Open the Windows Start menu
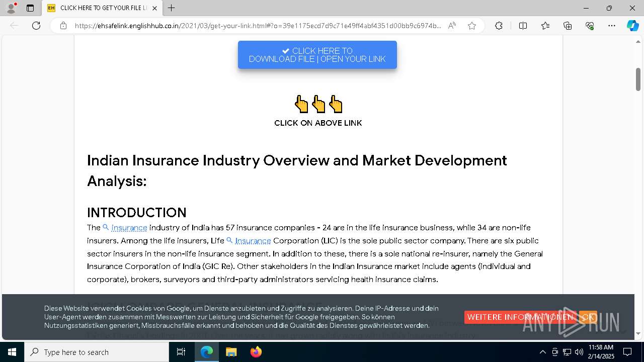Viewport: 644px width, 362px height. 12,352
